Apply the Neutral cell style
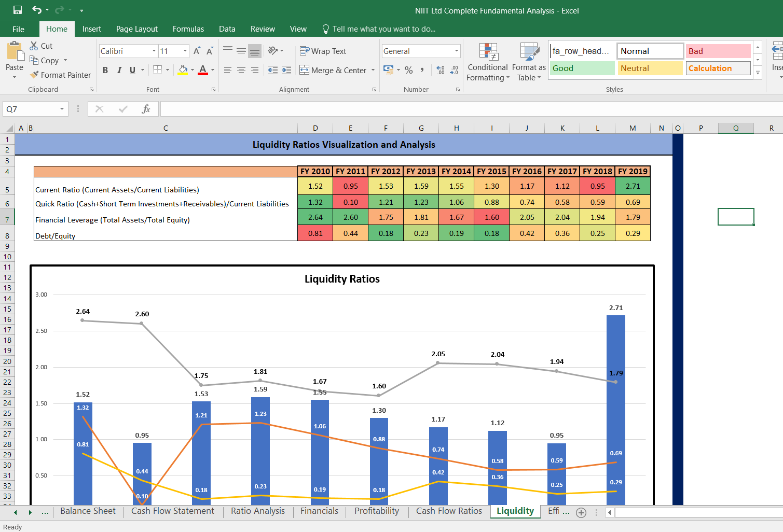This screenshot has height=532, width=783. coord(650,68)
